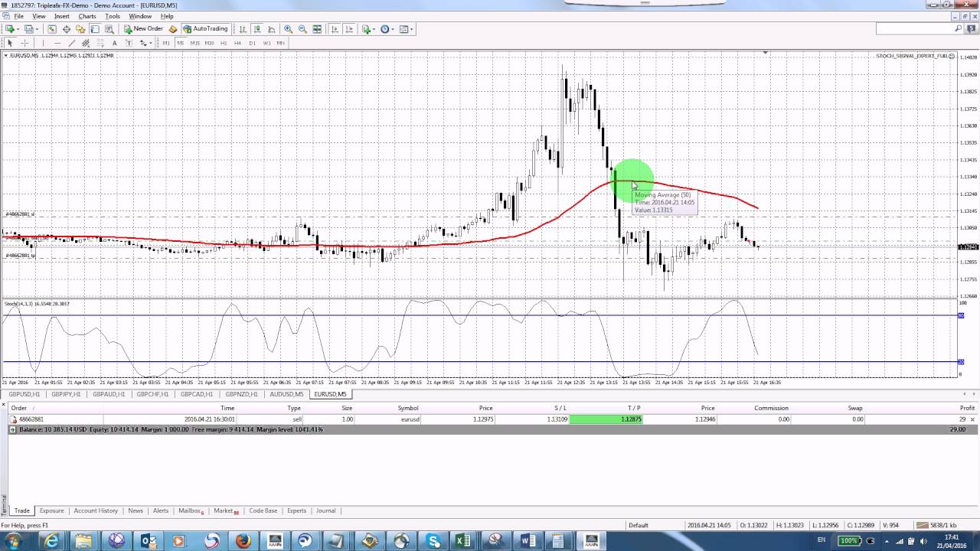980x551 pixels.
Task: Open the Navigator panel icon
Action: click(x=80, y=29)
